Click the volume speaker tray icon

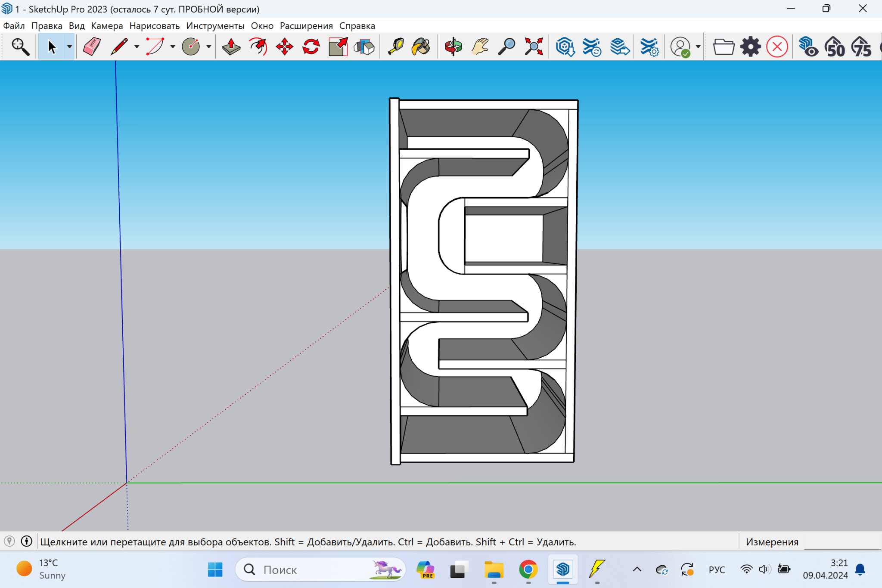[x=764, y=569]
